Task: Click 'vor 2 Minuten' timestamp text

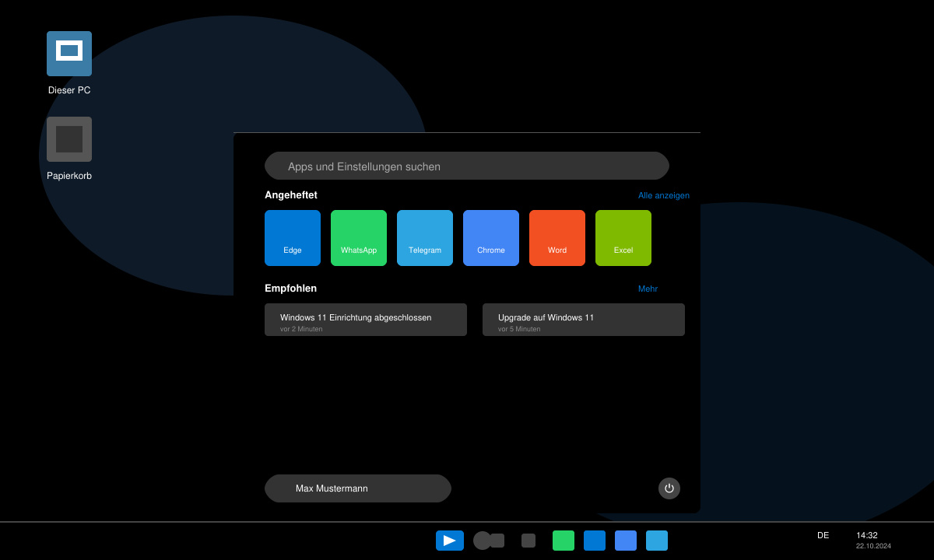Action: (301, 329)
